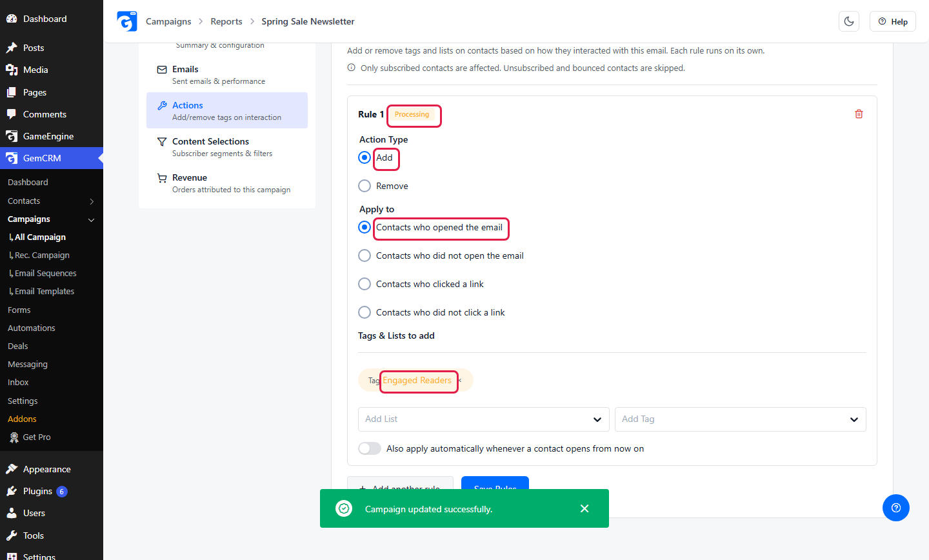Screen dimensions: 929x560
Task: Choose Contacts who clicked a link
Action: (x=365, y=284)
